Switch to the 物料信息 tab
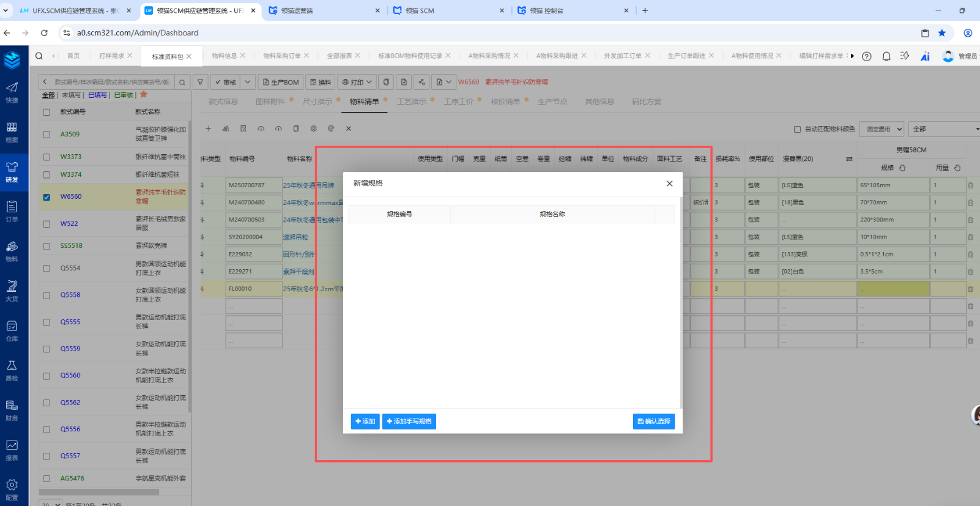980x506 pixels. pyautogui.click(x=224, y=56)
